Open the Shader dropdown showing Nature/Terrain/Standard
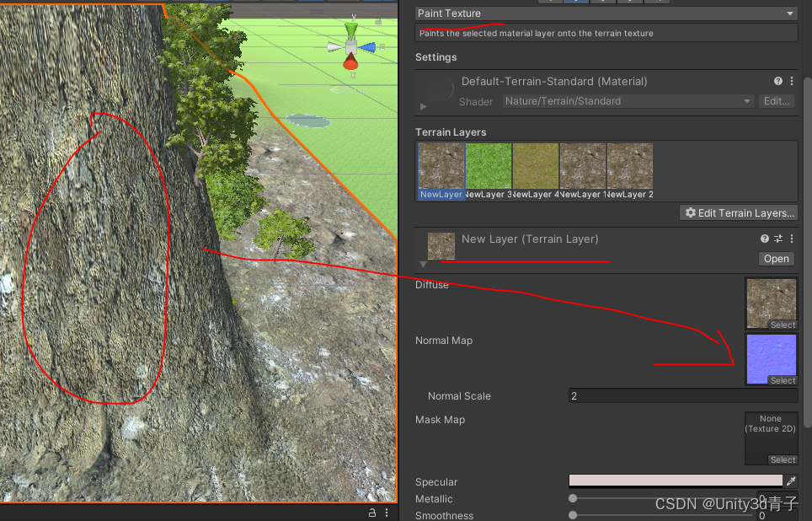This screenshot has height=521, width=812. pos(628,101)
